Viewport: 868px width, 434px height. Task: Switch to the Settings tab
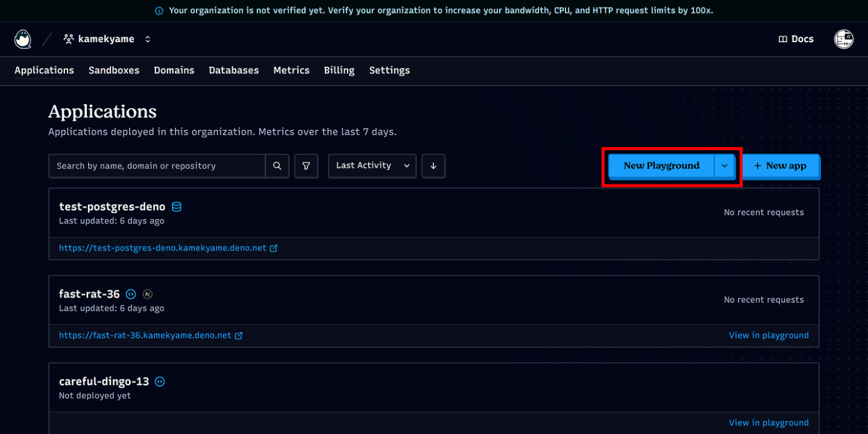coord(389,70)
